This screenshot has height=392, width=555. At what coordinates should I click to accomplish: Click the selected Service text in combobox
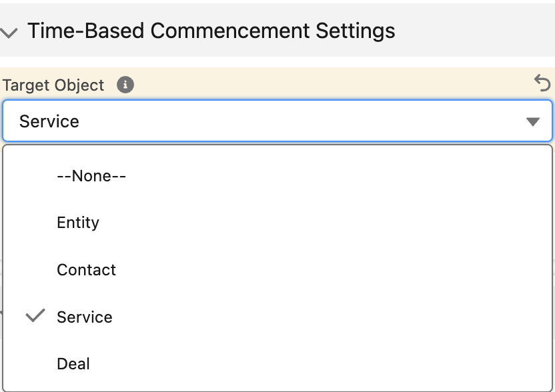coord(49,121)
